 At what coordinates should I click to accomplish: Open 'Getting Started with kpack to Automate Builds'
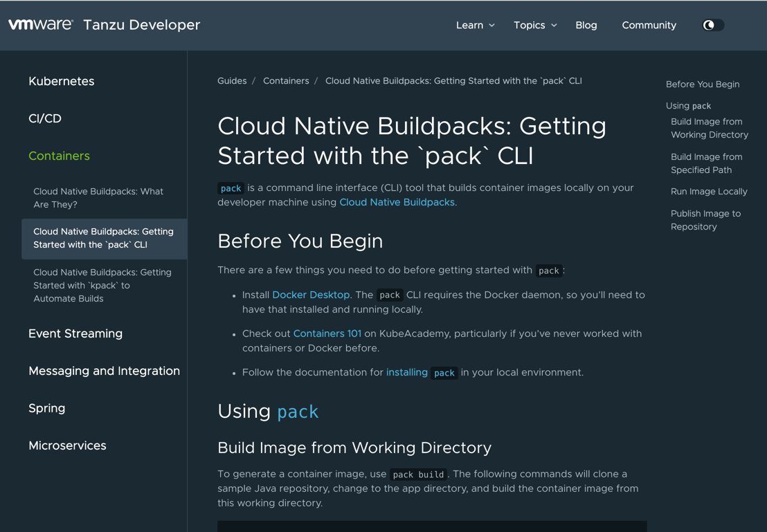click(x=102, y=285)
